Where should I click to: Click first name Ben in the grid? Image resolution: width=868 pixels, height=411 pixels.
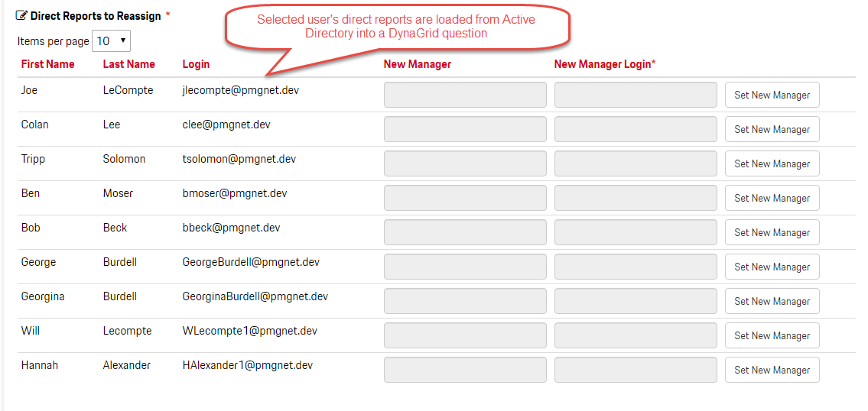(31, 193)
